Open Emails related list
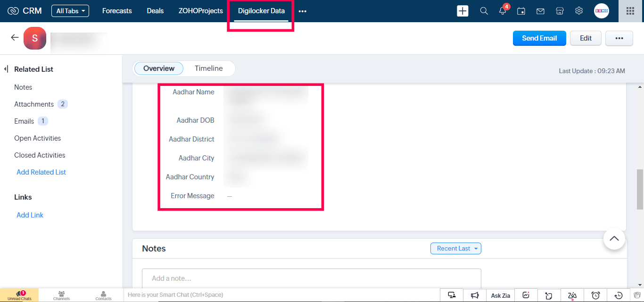The image size is (644, 302). [x=24, y=121]
